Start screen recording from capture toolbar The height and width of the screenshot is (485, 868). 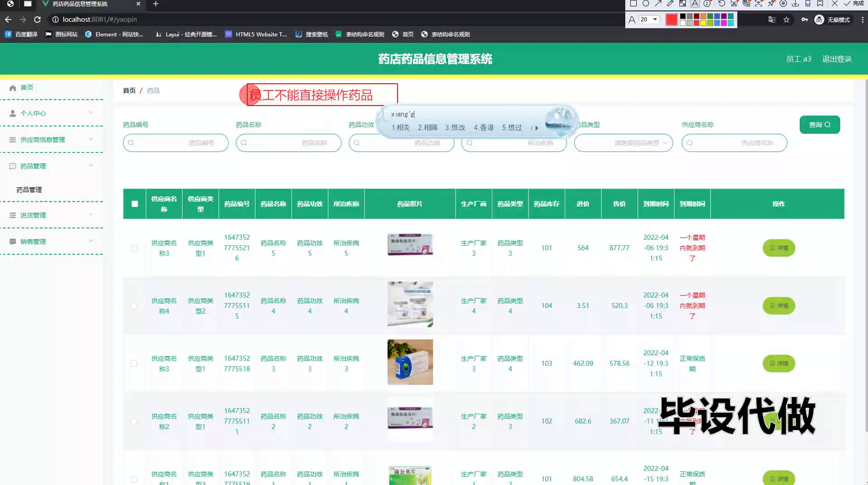pyautogui.click(x=783, y=4)
